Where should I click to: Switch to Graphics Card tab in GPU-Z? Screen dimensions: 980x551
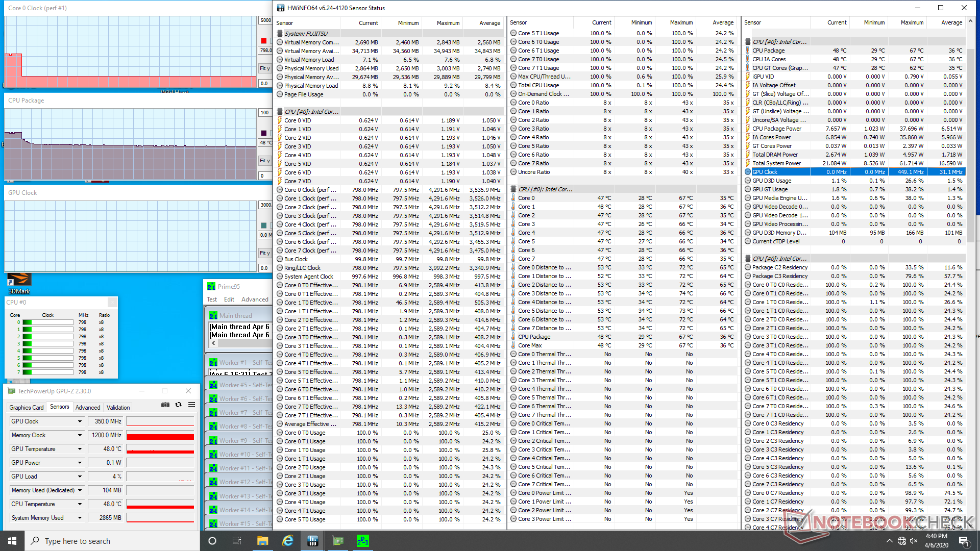pyautogui.click(x=26, y=408)
